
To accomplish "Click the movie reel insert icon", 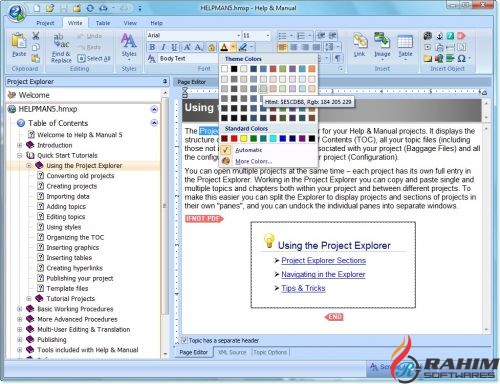I will pyautogui.click(x=427, y=36).
